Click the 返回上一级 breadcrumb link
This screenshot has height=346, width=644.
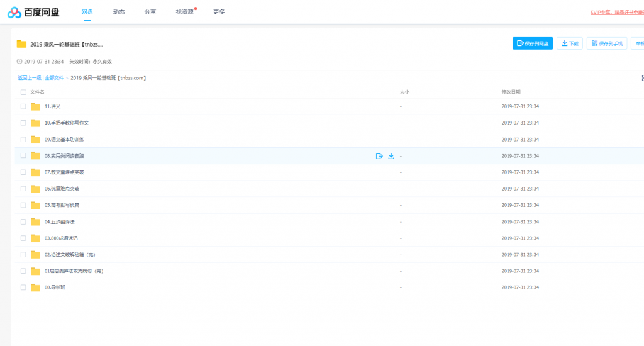pos(30,78)
